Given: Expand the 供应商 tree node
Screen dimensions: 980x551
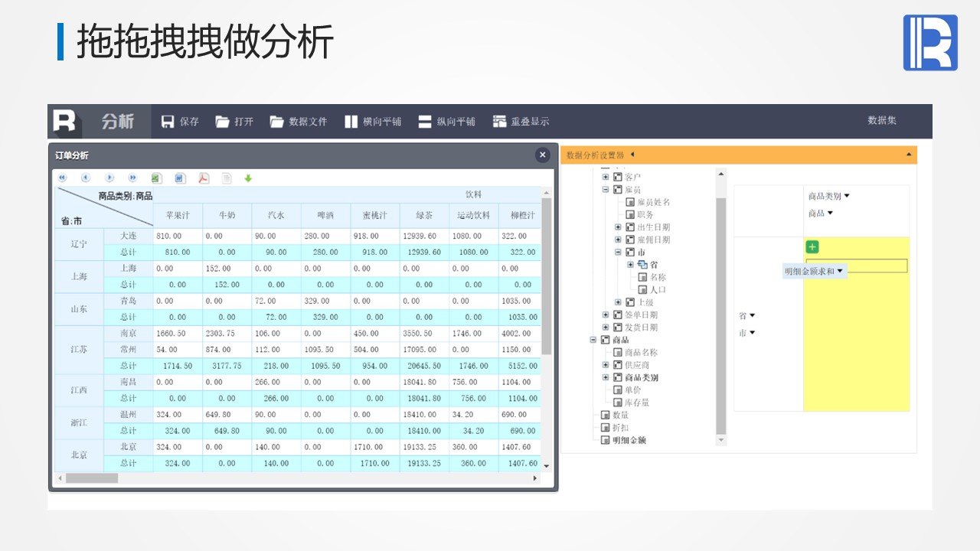Looking at the screenshot, I should tap(606, 365).
